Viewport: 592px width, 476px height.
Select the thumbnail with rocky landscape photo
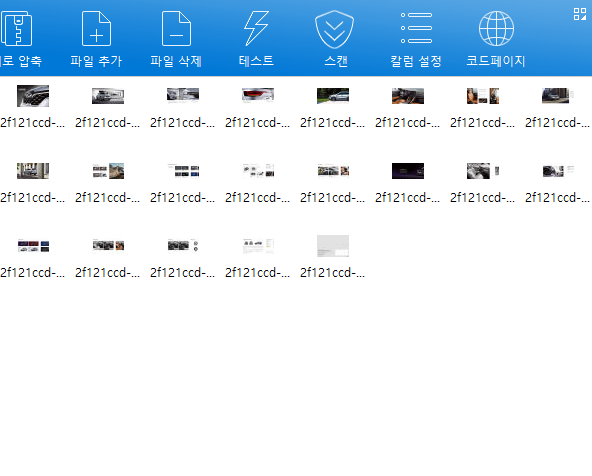point(108,171)
